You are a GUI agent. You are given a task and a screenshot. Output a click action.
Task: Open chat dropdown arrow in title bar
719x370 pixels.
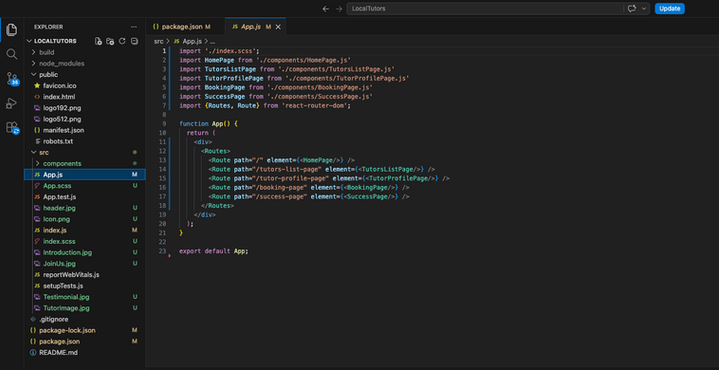pos(644,9)
